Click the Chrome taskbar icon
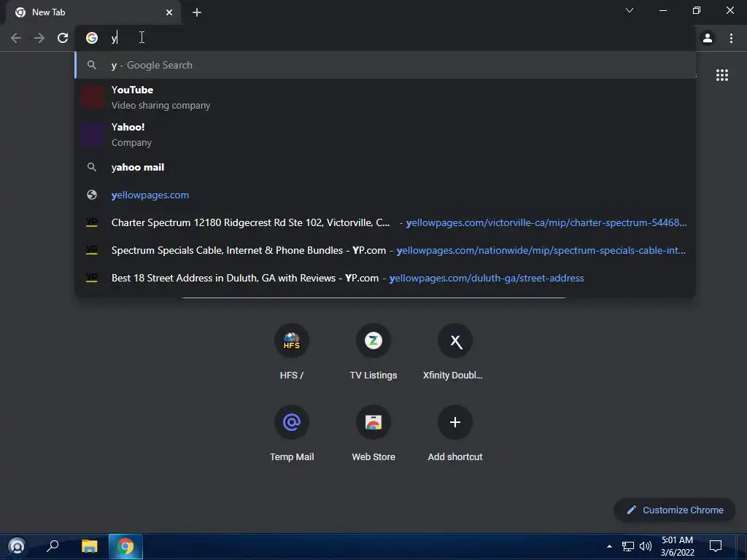This screenshot has height=560, width=747. coord(125,546)
